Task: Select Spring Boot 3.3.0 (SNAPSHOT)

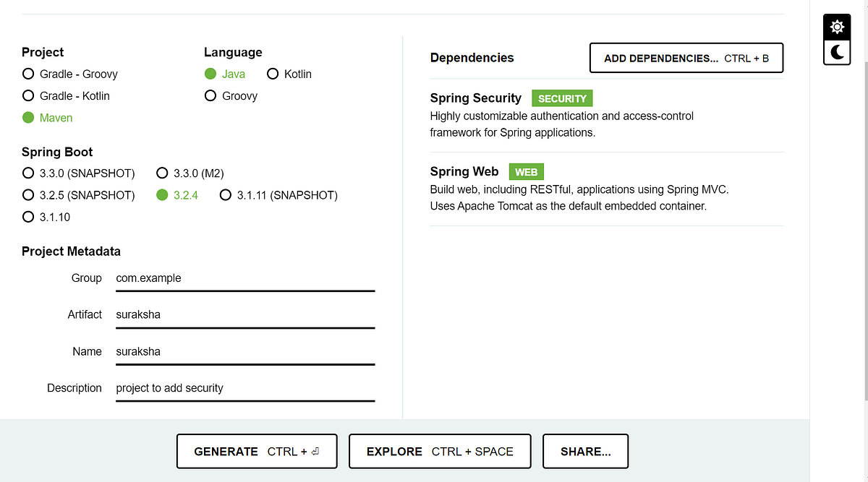Action: [27, 173]
